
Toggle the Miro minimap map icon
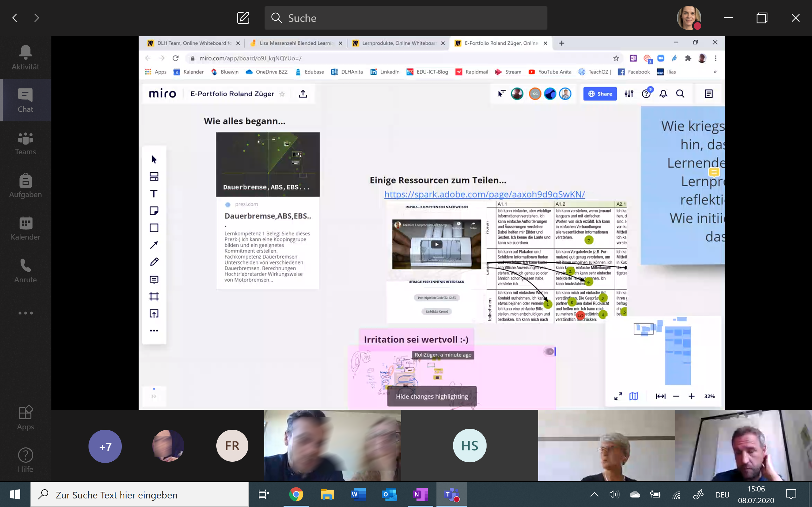(x=633, y=396)
